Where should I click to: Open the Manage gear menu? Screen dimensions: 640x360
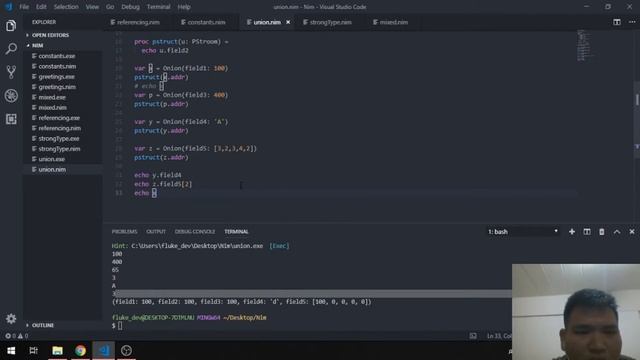click(11, 318)
